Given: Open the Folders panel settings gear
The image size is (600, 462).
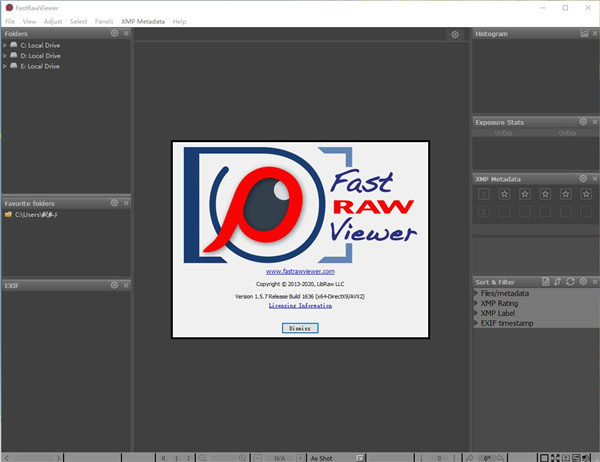Looking at the screenshot, I should click(114, 34).
